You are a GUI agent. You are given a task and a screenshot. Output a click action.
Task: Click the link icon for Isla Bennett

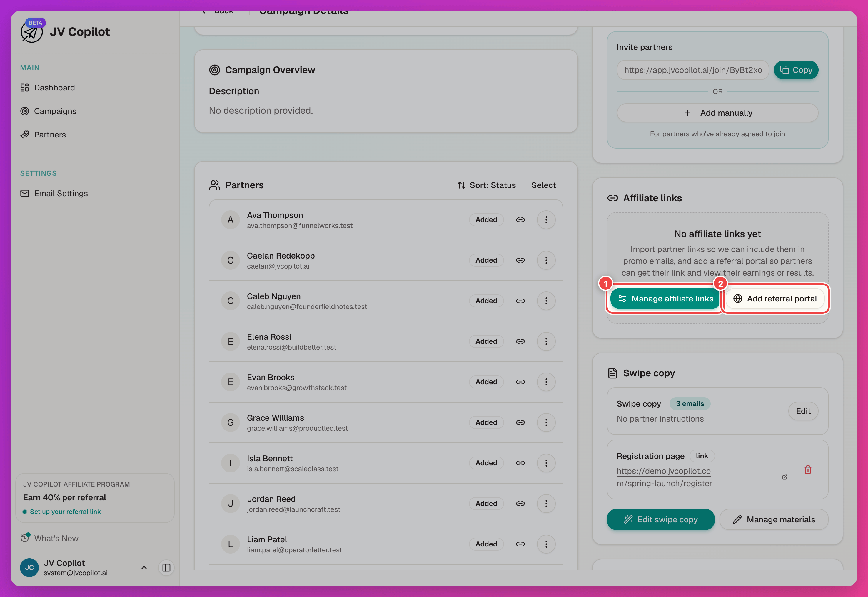point(520,463)
